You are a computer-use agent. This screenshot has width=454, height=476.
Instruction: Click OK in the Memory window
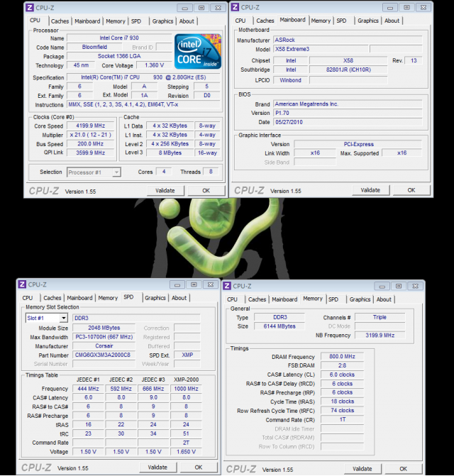click(404, 469)
